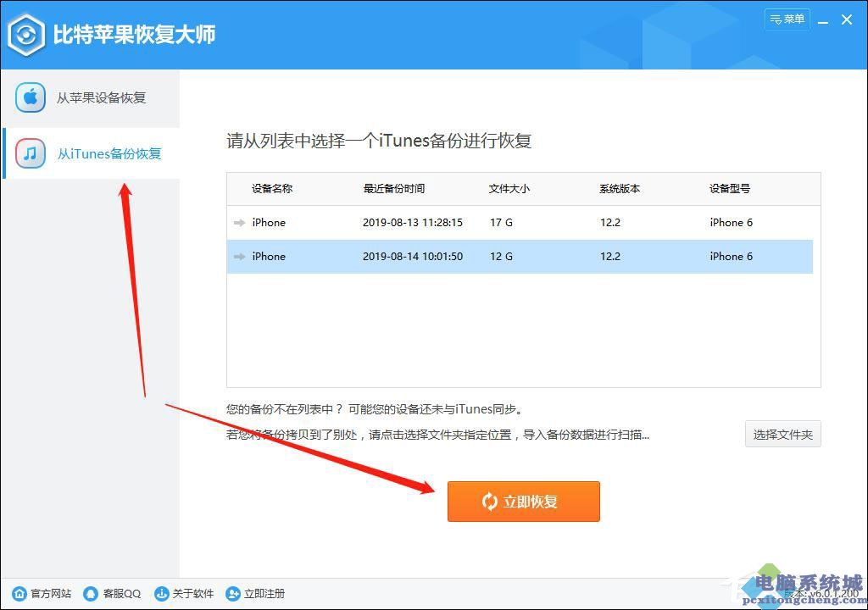Click the text 您的备份不在列表中？
Image resolution: width=868 pixels, height=610 pixels.
pyautogui.click(x=285, y=409)
